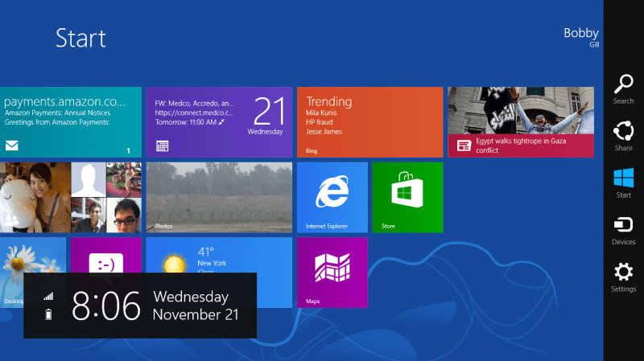Click the battery status icon

pyautogui.click(x=48, y=314)
